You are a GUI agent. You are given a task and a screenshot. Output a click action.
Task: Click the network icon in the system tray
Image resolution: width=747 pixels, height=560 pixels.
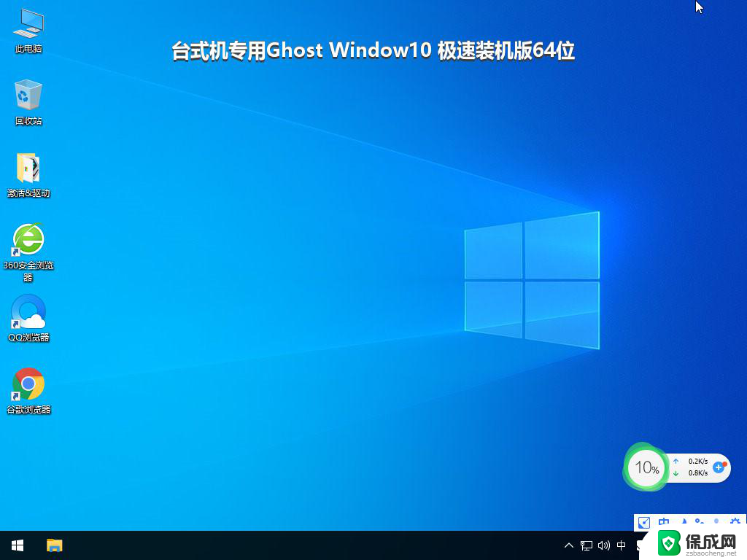click(x=586, y=545)
